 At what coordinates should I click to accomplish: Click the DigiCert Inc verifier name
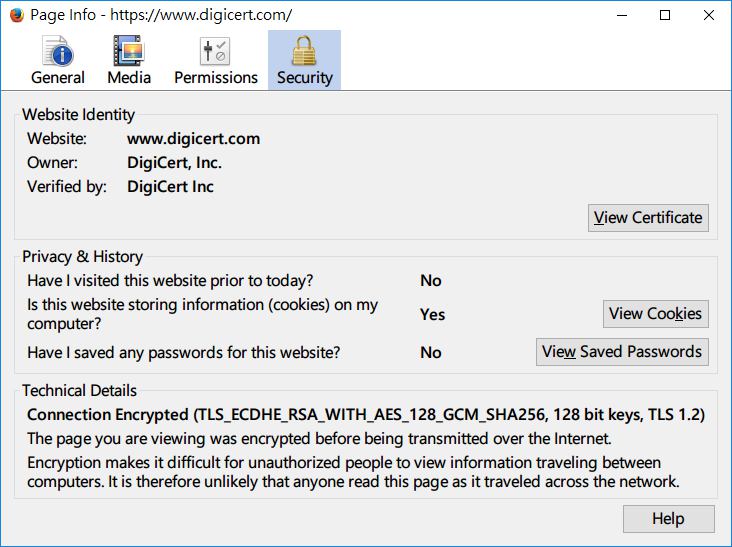[x=170, y=187]
